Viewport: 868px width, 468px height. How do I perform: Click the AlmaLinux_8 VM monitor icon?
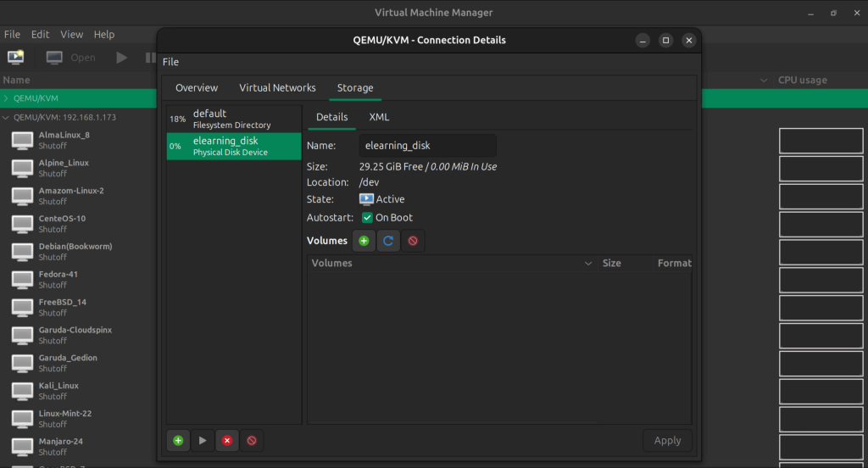tap(22, 141)
